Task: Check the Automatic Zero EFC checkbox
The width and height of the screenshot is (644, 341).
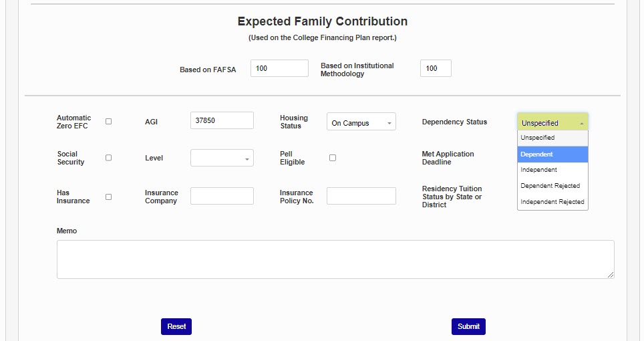Action: click(109, 122)
